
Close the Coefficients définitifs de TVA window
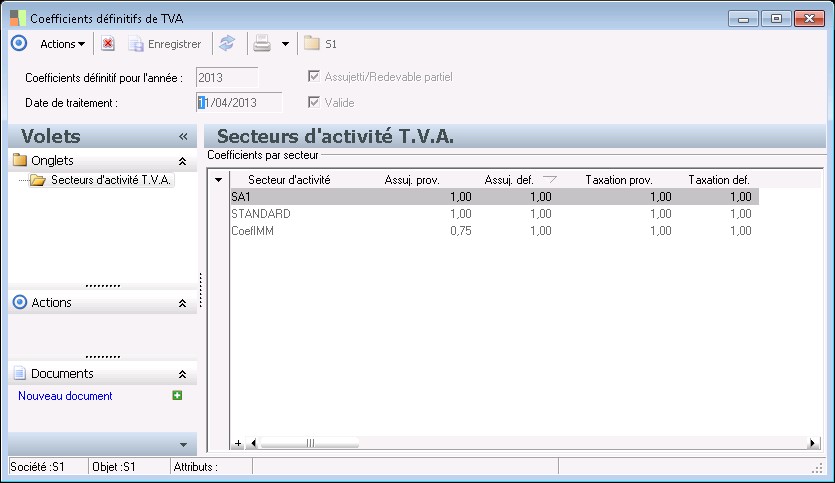pos(809,19)
